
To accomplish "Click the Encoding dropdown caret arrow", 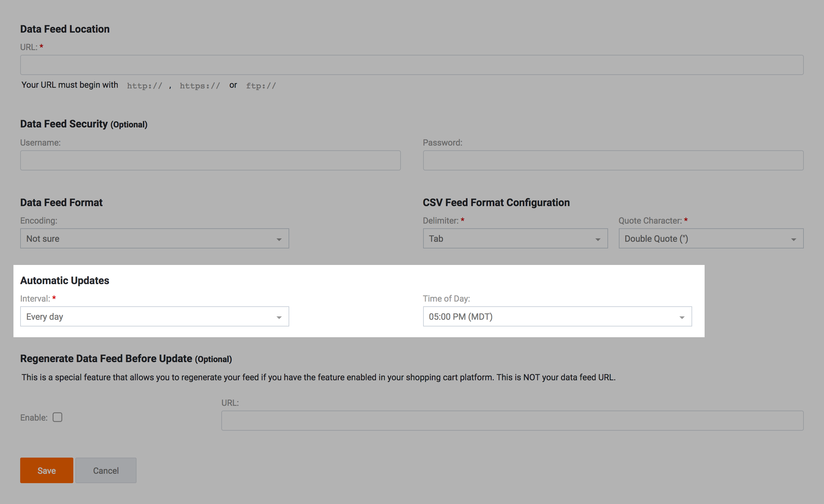I will click(x=279, y=239).
